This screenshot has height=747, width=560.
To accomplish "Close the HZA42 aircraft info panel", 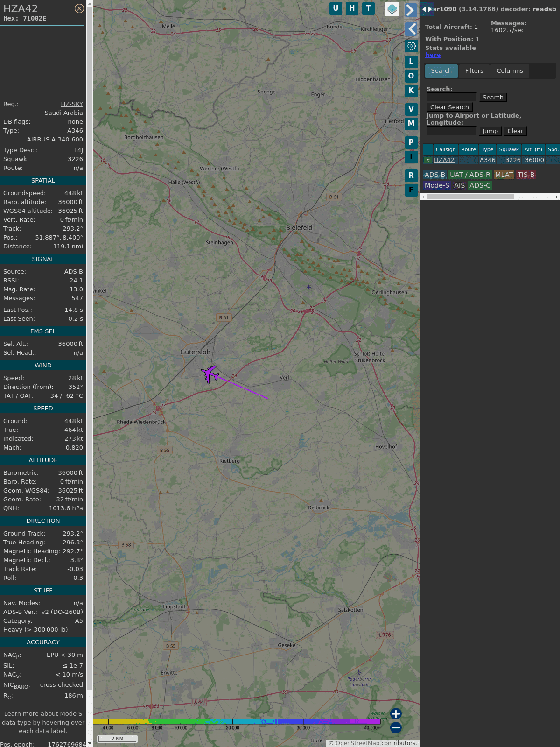I will (x=79, y=8).
